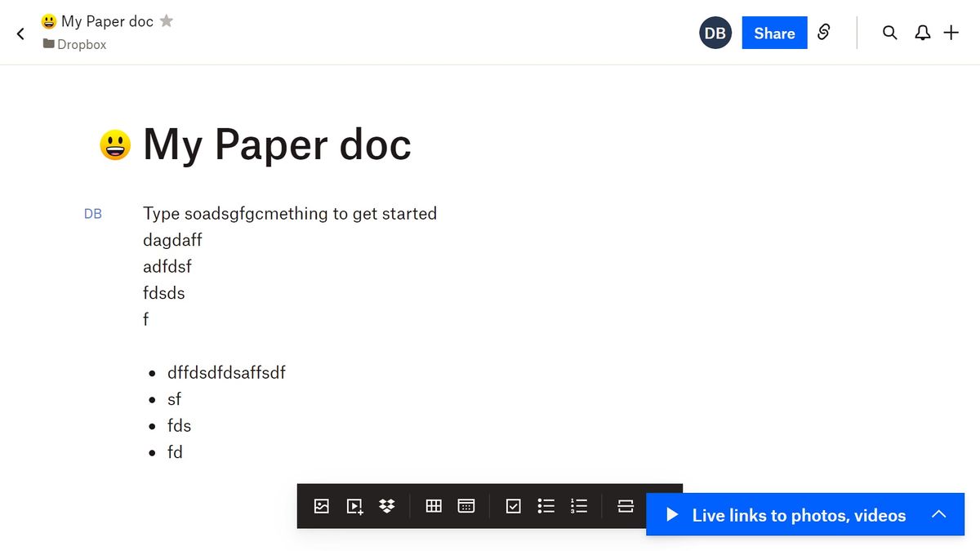Screen dimensions: 980x551
Task: Star the My Paper doc
Action: (167, 21)
